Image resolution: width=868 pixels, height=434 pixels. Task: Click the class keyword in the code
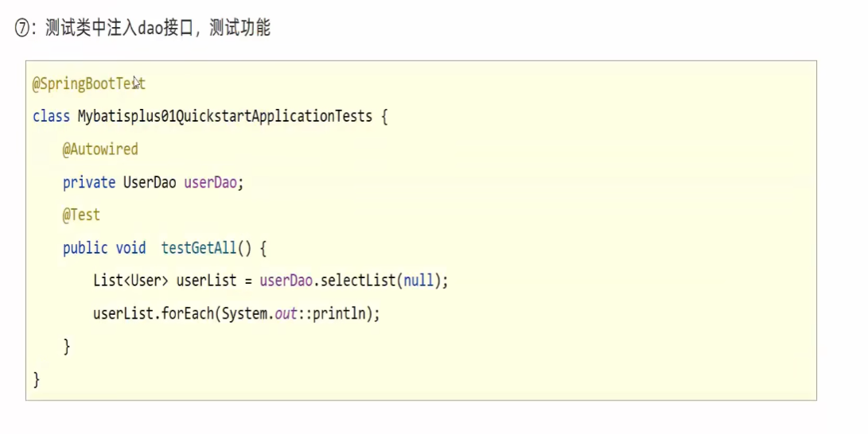(51, 116)
